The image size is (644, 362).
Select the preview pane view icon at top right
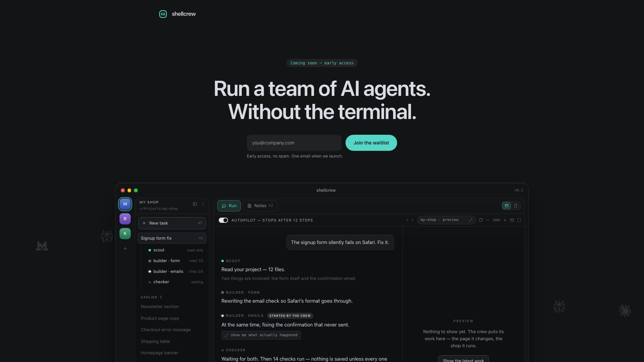pos(506,206)
